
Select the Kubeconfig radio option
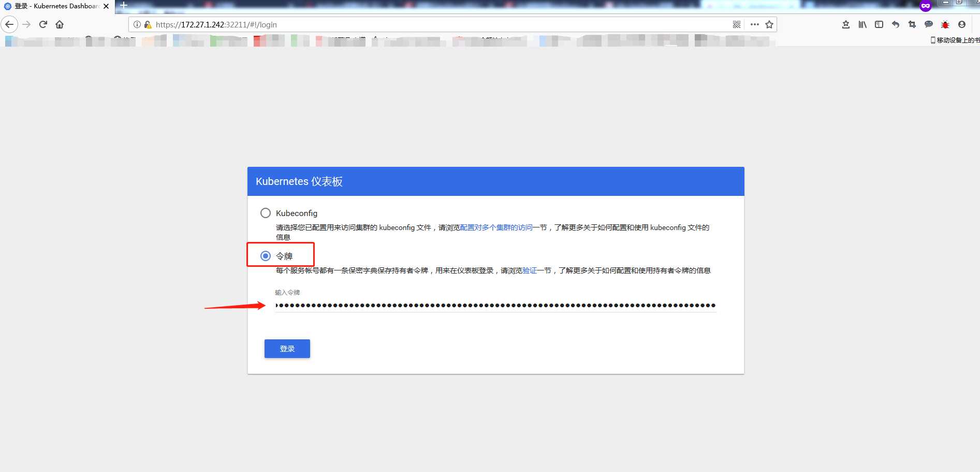coord(266,213)
